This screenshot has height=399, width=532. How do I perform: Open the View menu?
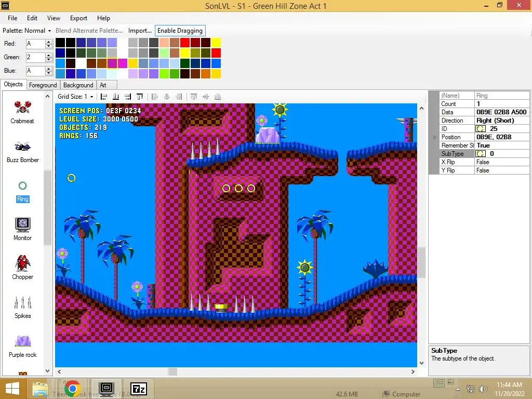[54, 18]
